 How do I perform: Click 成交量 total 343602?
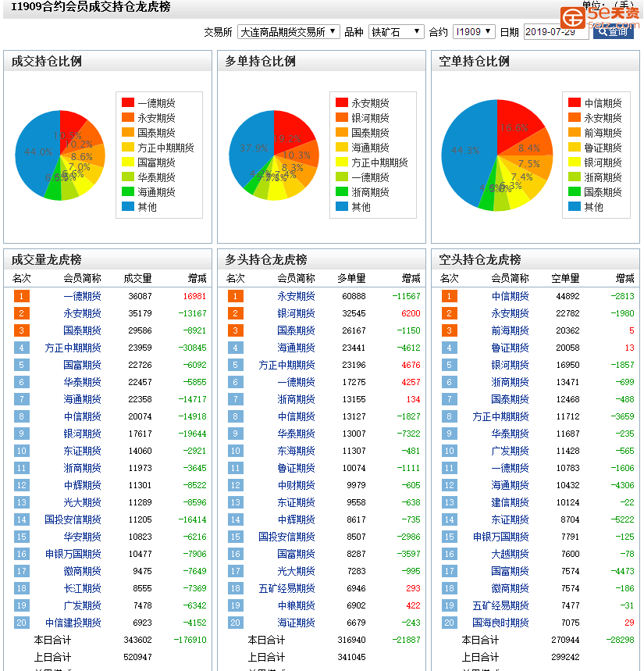[137, 640]
